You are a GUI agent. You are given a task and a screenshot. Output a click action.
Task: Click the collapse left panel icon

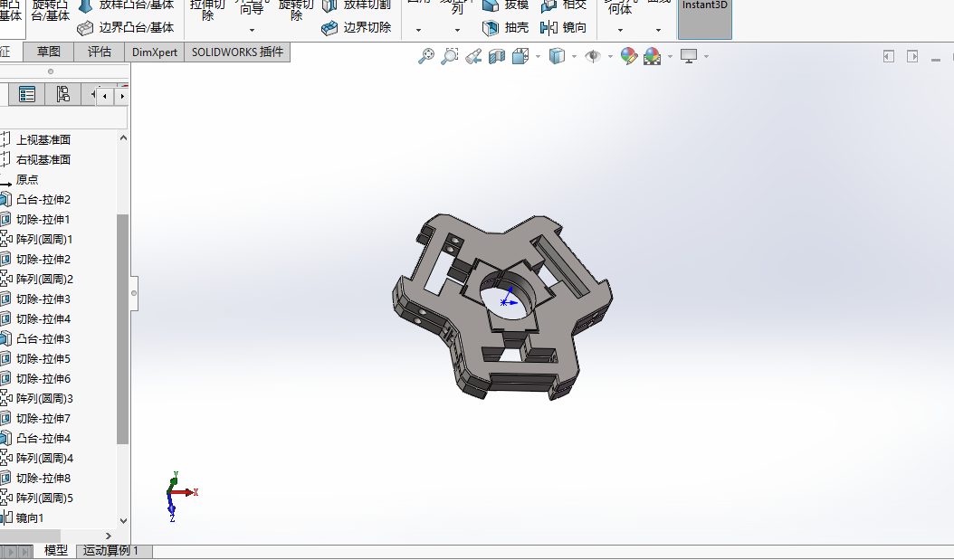click(889, 57)
